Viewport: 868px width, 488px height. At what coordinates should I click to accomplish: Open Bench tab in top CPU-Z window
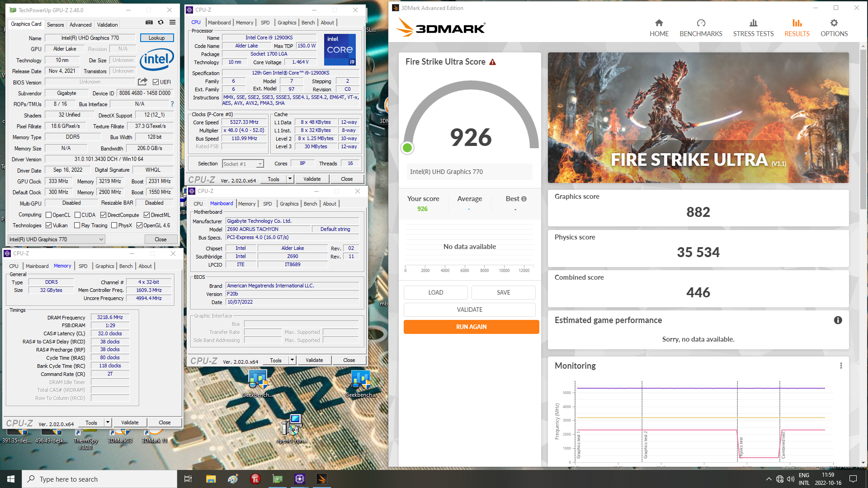[308, 23]
